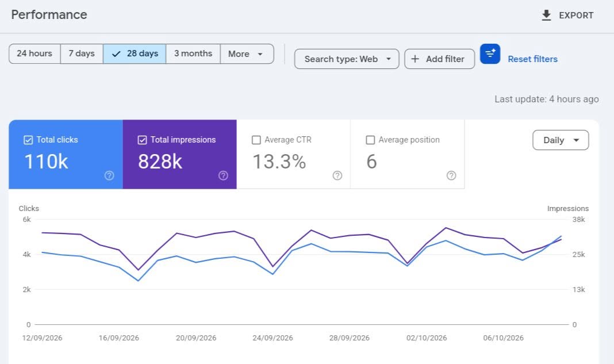Screen dimensions: 614x364
Task: Open the Daily granularity dropdown
Action: click(561, 140)
